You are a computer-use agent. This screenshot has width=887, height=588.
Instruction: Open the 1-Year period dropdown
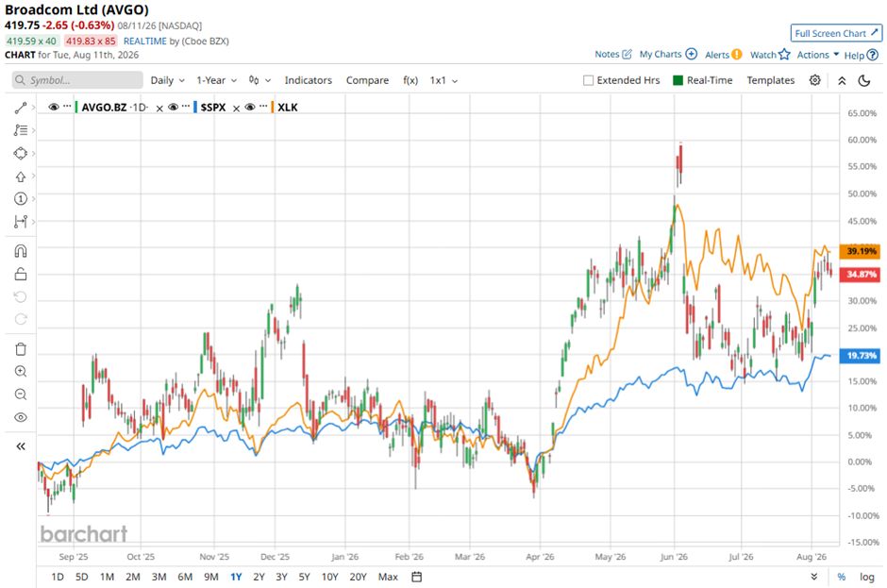pyautogui.click(x=217, y=80)
